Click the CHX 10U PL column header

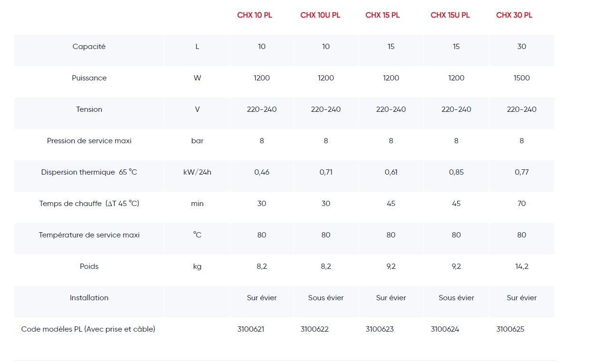point(320,15)
